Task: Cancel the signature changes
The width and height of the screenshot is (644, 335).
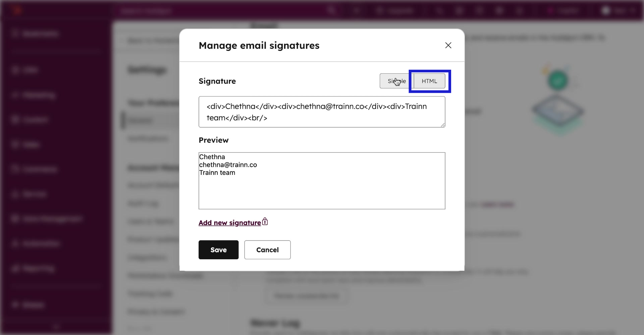Action: coord(267,250)
